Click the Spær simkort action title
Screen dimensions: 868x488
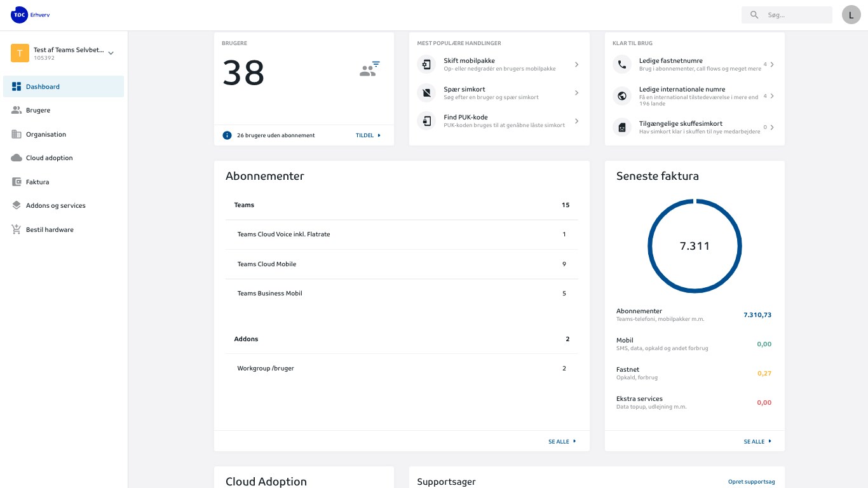click(x=465, y=89)
